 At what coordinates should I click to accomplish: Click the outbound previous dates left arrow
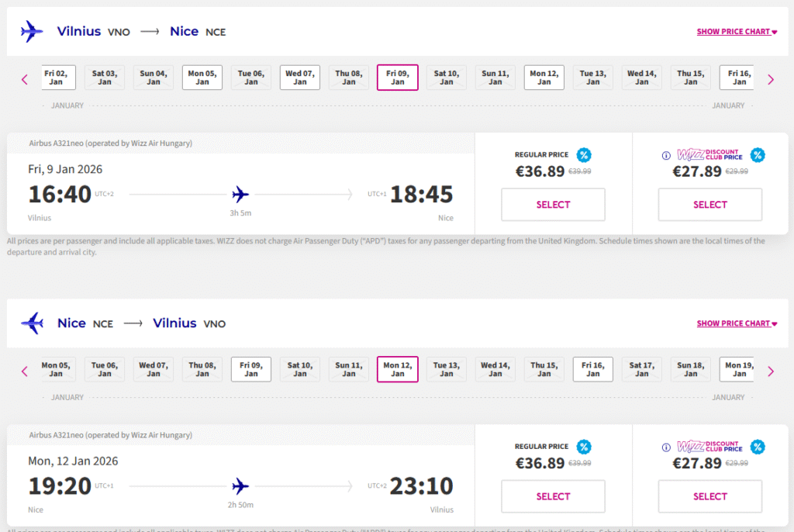pyautogui.click(x=25, y=79)
